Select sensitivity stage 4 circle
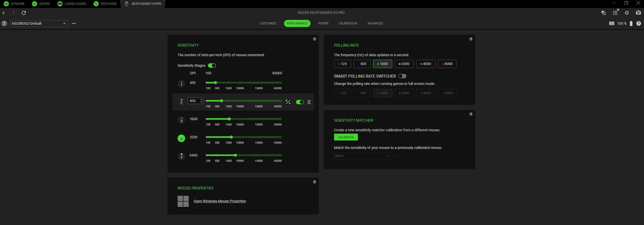 (x=181, y=138)
